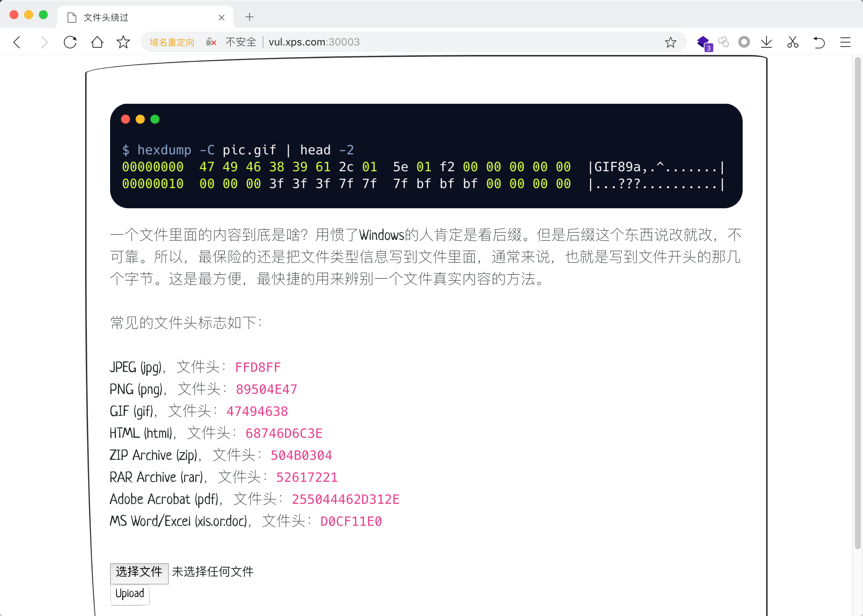
Task: Click the round record extension icon
Action: (x=744, y=42)
